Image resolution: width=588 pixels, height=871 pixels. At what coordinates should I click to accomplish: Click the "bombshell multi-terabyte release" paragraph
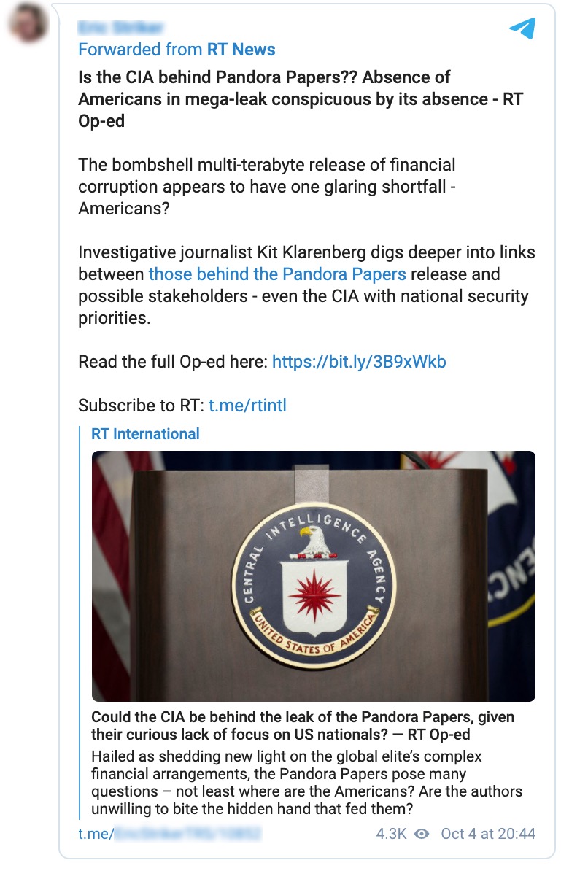267,186
